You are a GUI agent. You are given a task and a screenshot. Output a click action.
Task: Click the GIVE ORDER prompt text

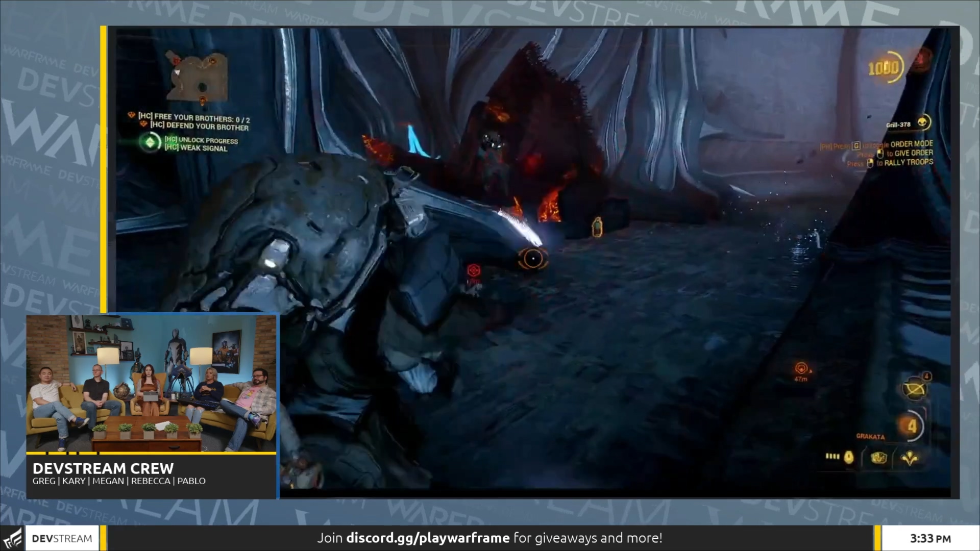click(914, 153)
